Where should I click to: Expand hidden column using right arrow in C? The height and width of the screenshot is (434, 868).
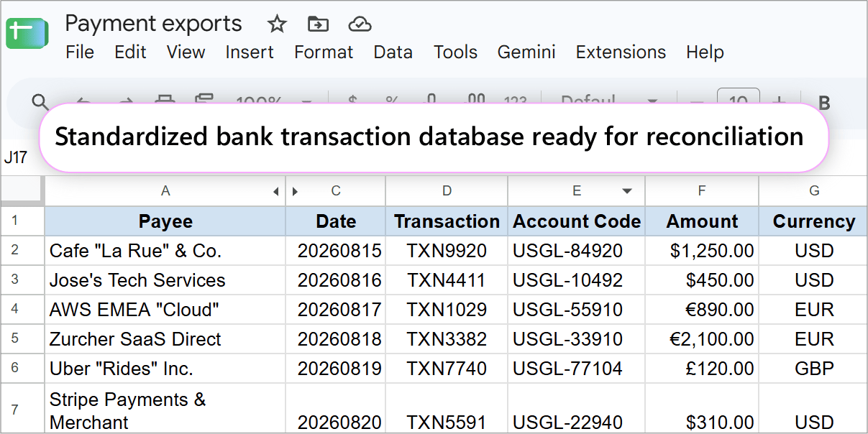295,192
